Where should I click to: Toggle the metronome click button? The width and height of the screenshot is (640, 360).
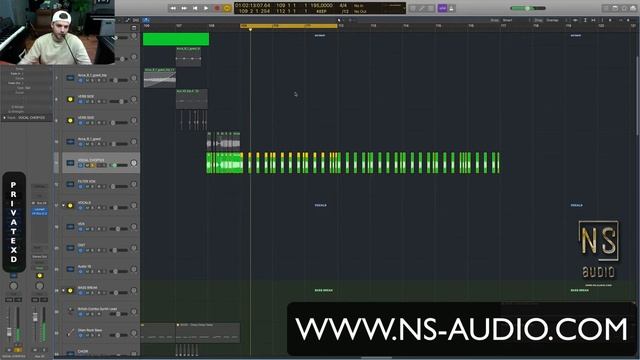tap(451, 8)
